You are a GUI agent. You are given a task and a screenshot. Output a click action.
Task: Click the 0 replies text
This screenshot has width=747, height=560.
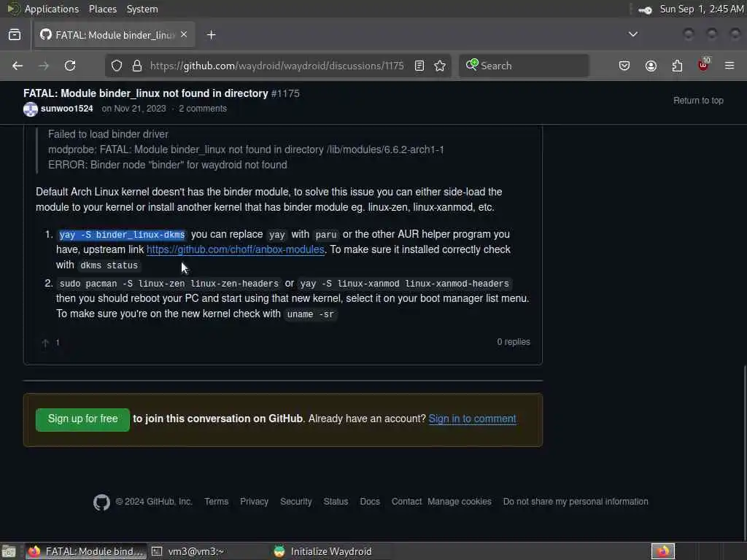[514, 342]
